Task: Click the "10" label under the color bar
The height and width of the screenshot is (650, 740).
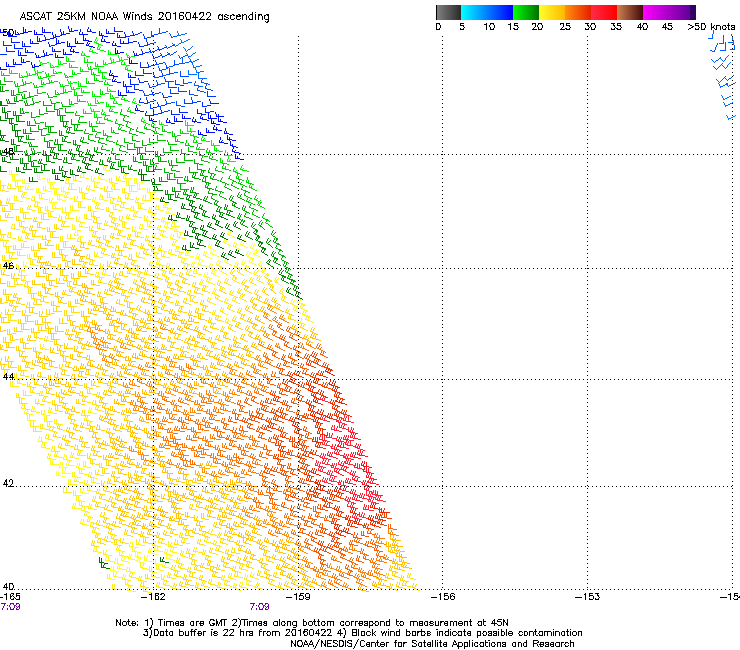Action: 489,27
